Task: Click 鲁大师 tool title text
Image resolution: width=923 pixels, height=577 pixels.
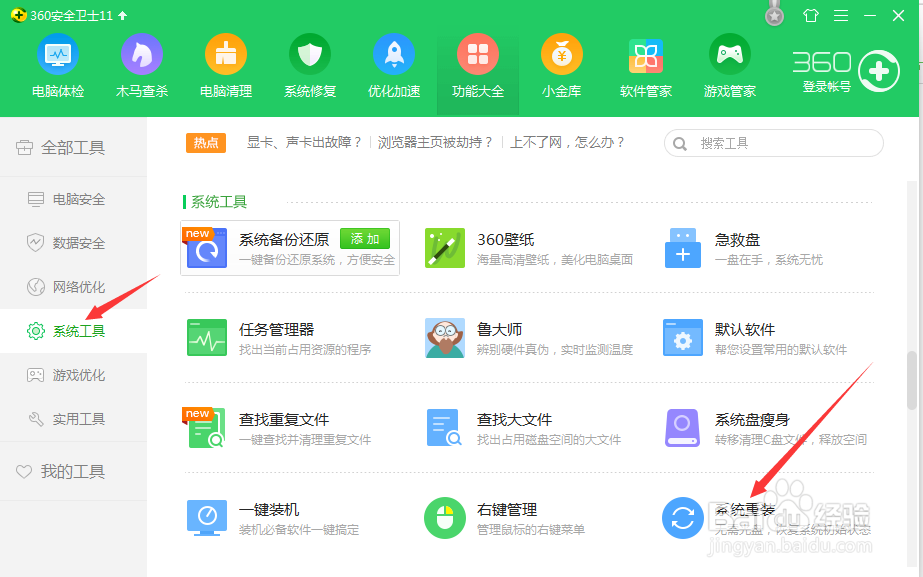Action: (499, 329)
